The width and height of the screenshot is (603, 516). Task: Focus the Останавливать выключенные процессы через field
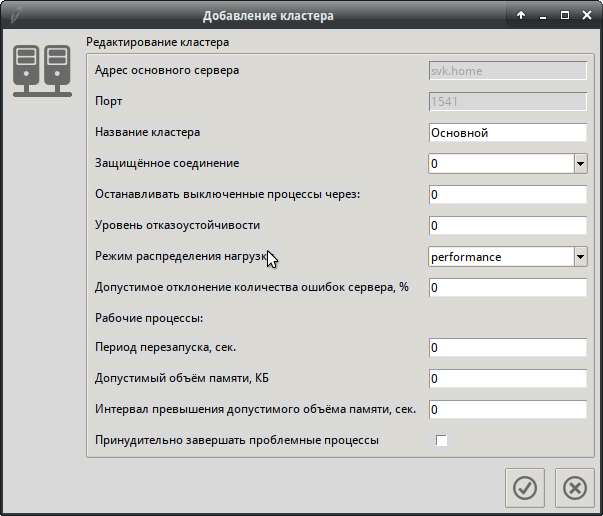pyautogui.click(x=506, y=194)
